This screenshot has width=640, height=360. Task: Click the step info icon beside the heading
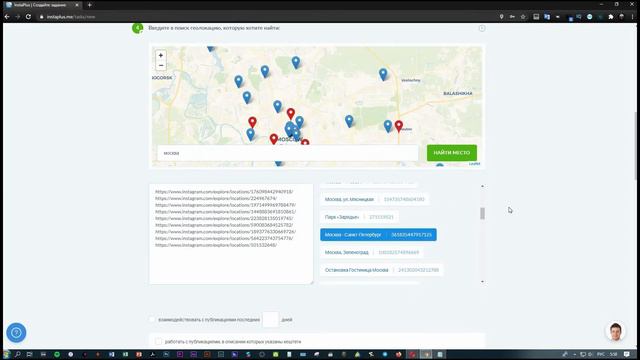[482, 28]
